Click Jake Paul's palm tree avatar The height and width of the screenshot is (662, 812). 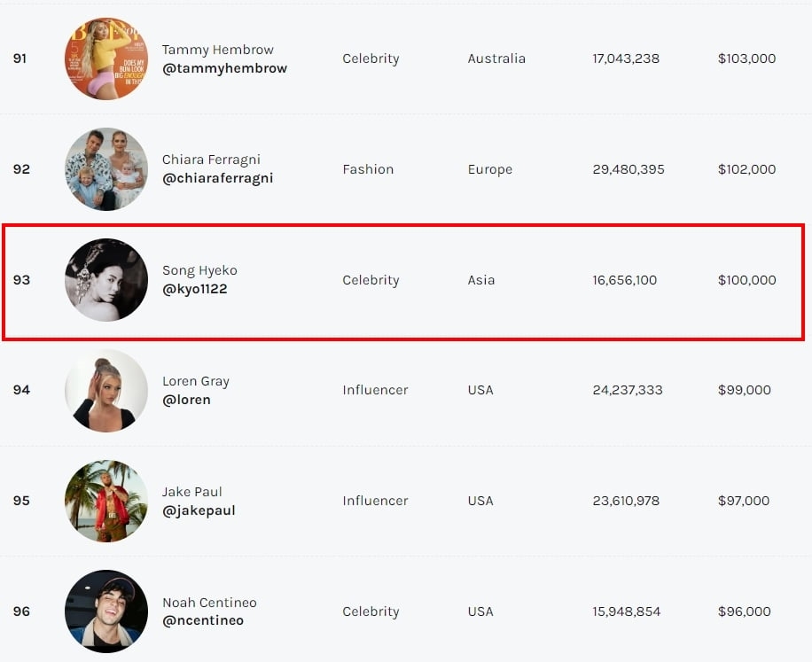coord(106,501)
